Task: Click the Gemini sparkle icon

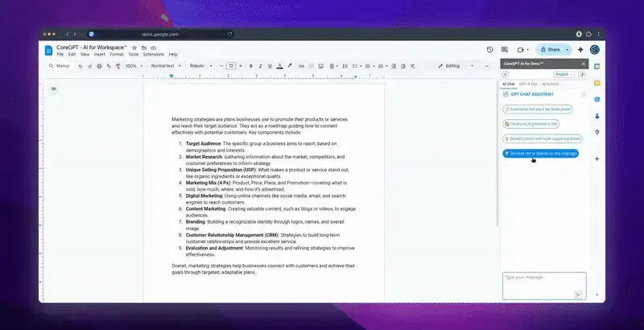Action: click(580, 49)
